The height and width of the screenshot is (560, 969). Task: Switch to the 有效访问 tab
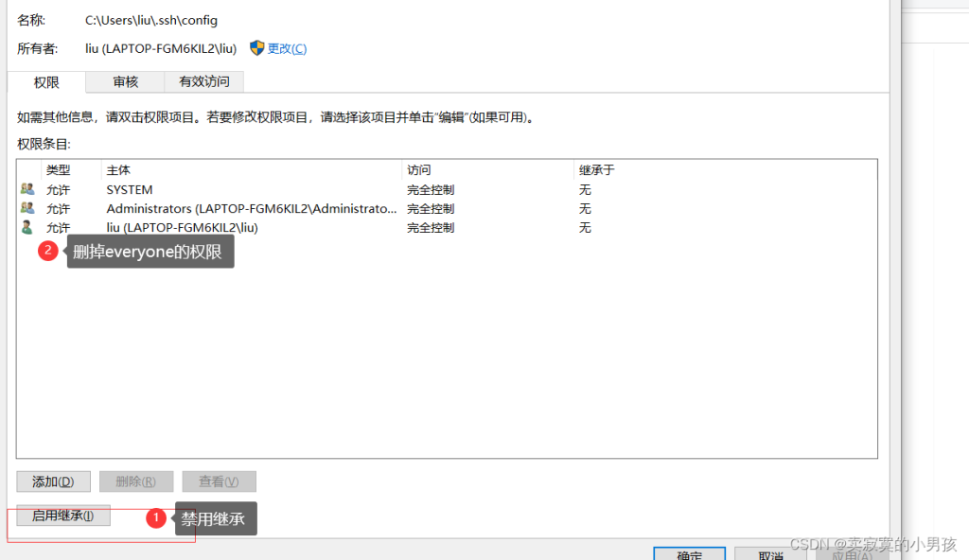pyautogui.click(x=203, y=81)
